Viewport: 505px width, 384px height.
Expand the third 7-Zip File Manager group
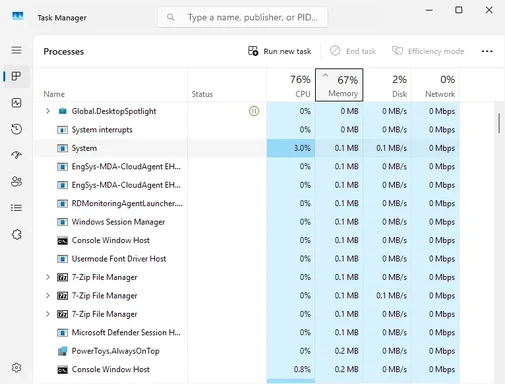[48, 314]
